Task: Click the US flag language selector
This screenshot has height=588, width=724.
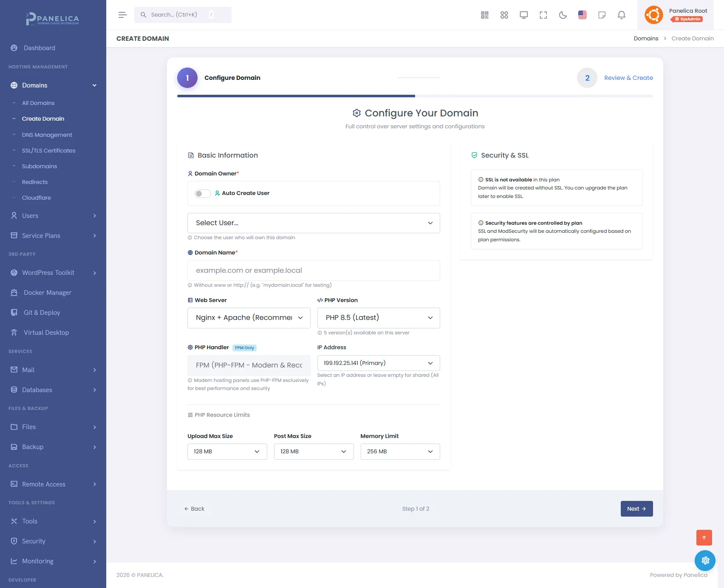Action: [x=582, y=15]
